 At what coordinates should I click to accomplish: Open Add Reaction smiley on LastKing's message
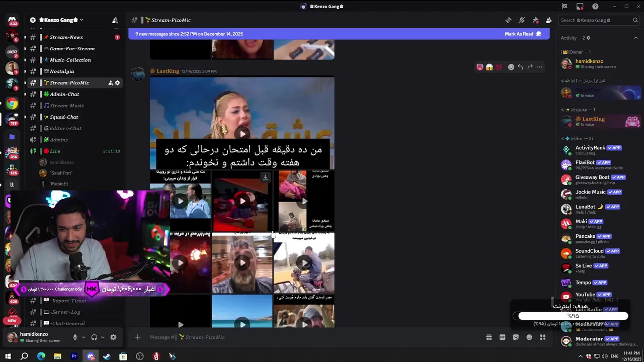(x=511, y=67)
